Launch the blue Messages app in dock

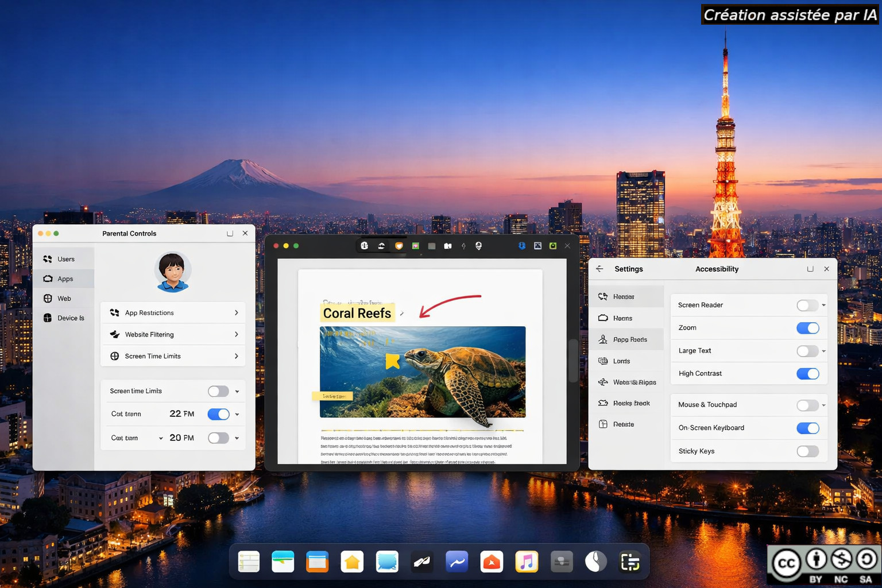(387, 562)
